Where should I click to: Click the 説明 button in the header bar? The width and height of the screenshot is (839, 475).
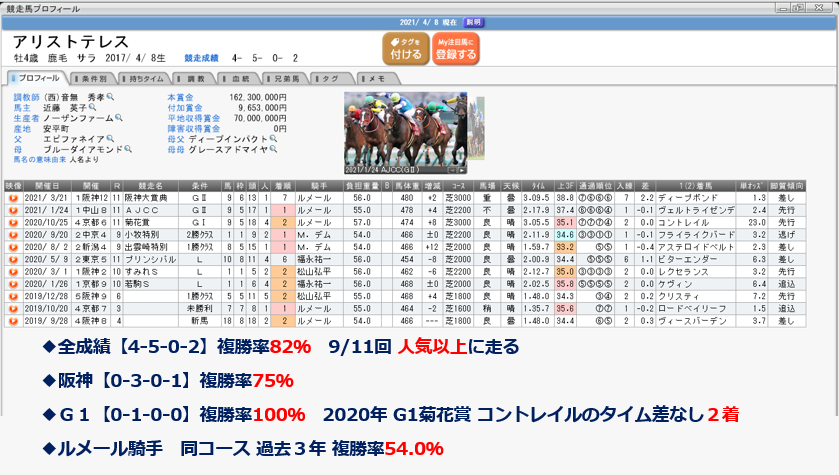pyautogui.click(x=473, y=20)
